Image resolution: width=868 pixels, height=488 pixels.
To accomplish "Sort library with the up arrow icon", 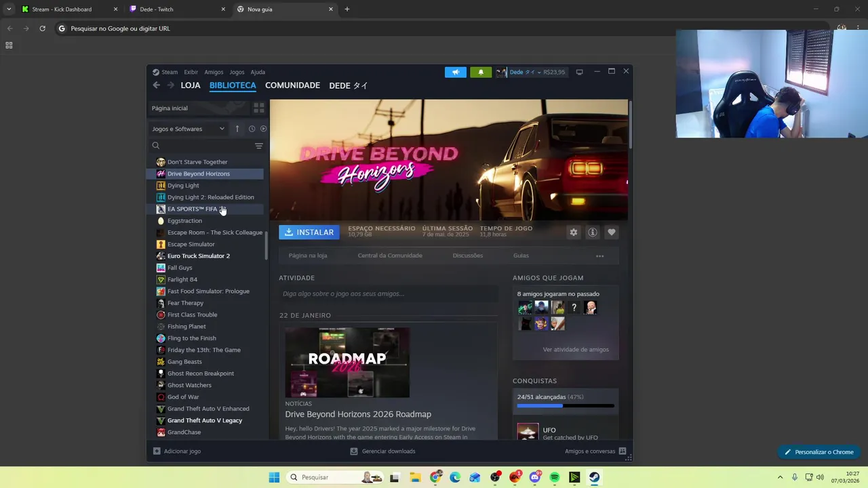I will [237, 129].
